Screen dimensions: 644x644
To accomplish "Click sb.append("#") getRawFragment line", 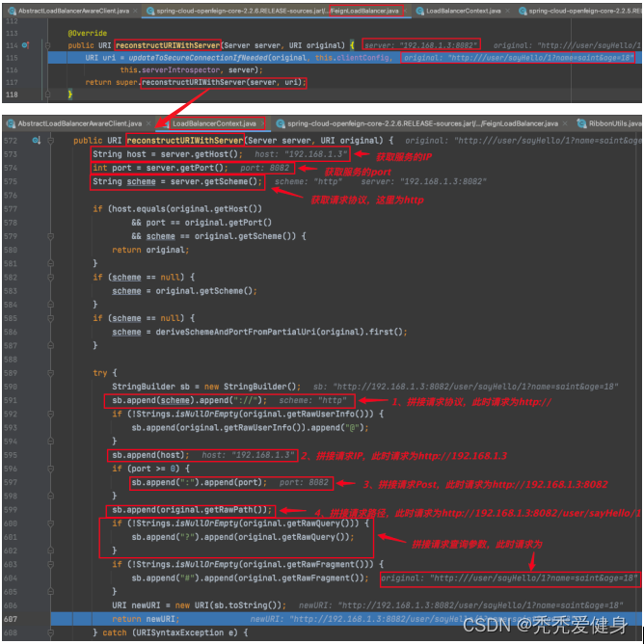I will point(250,577).
